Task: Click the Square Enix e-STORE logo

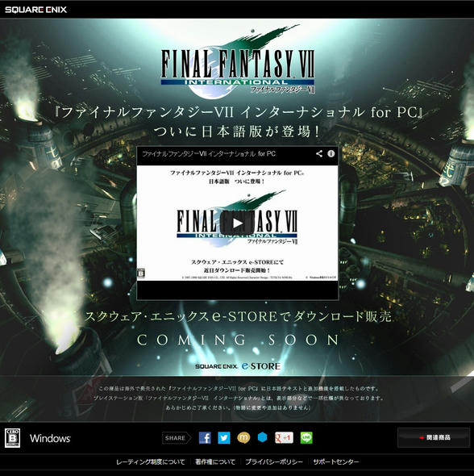Action: [238, 366]
